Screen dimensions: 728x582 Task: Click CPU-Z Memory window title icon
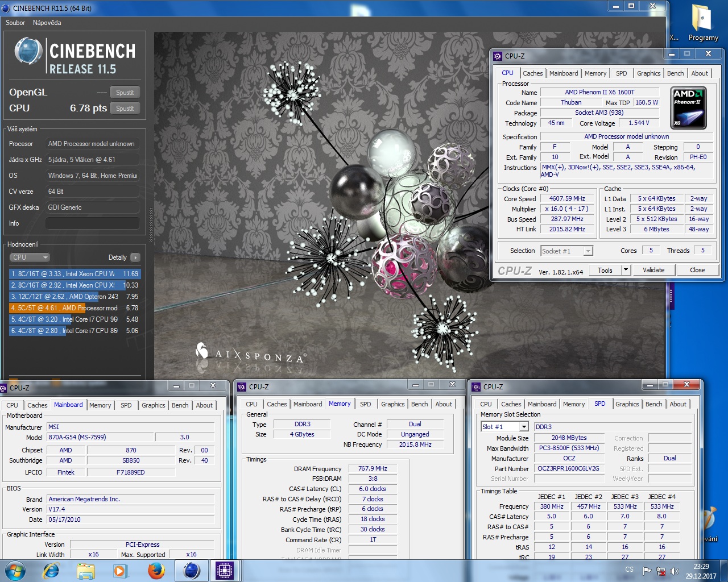242,386
